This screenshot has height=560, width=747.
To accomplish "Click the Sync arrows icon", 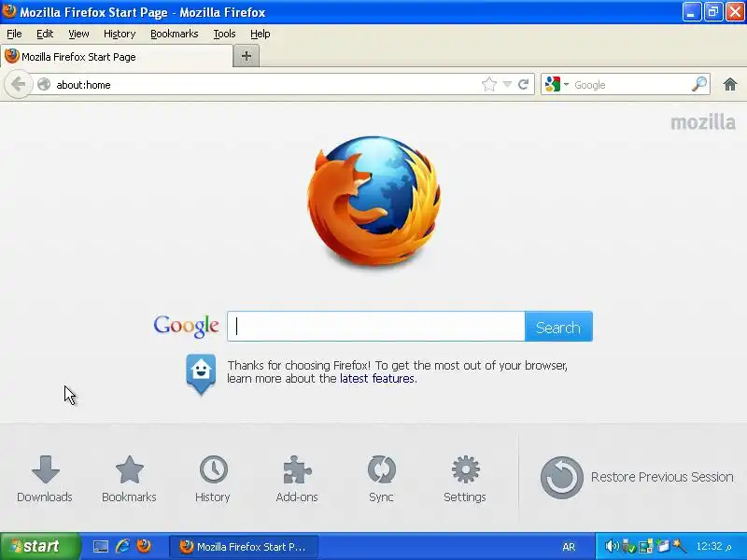I will click(382, 469).
